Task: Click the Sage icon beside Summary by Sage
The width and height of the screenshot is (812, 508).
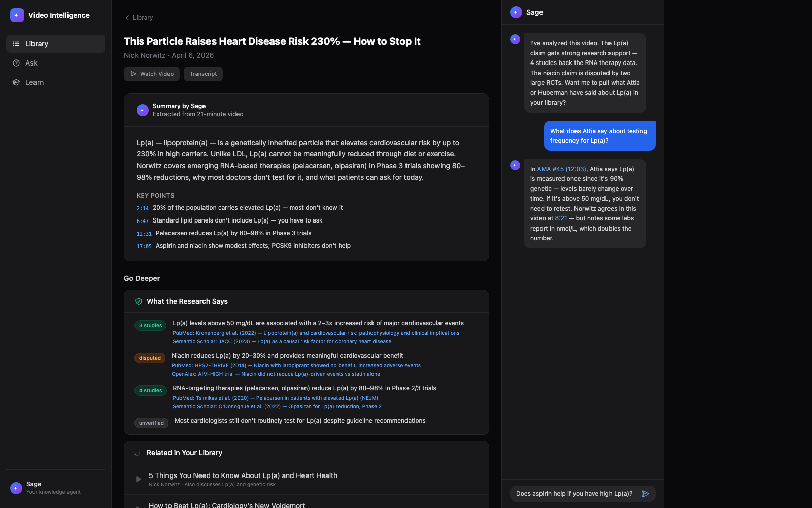Action: click(x=143, y=110)
